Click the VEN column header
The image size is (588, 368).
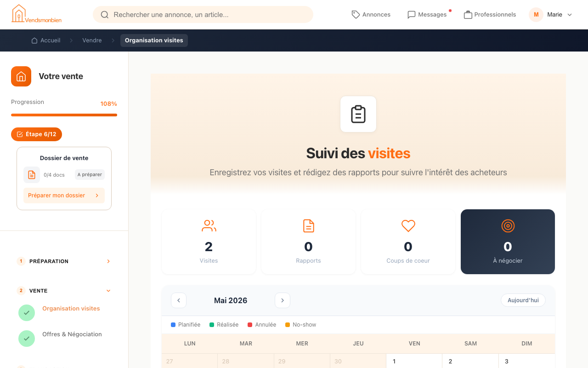click(414, 344)
